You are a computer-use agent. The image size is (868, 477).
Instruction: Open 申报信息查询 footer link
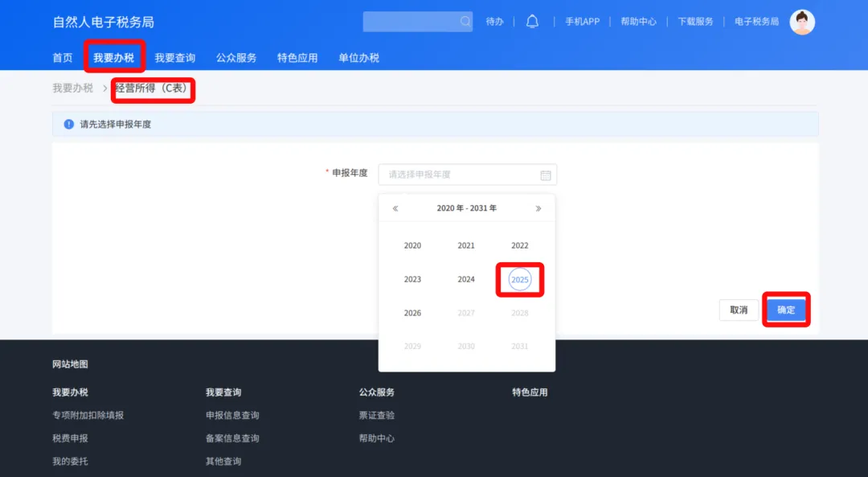coord(232,415)
